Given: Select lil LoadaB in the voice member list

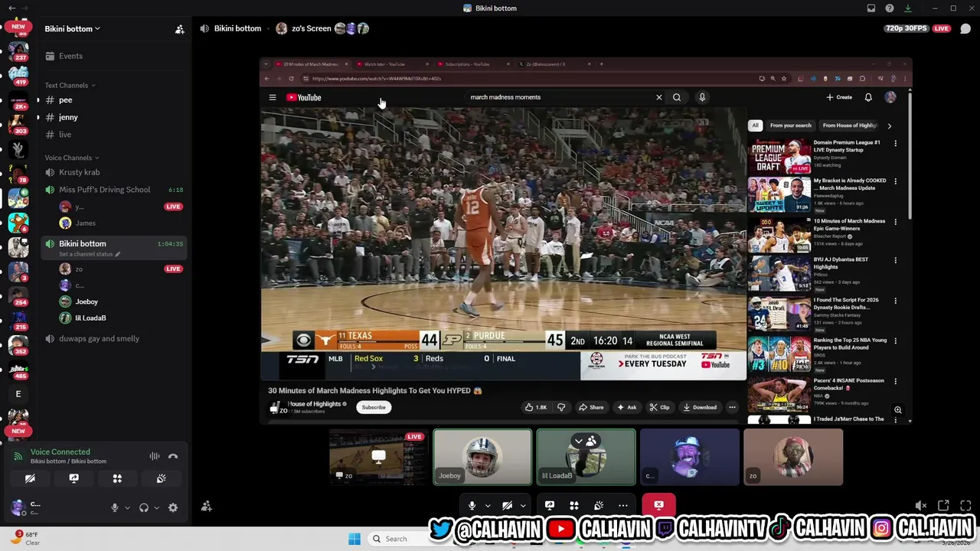Looking at the screenshot, I should (x=90, y=318).
